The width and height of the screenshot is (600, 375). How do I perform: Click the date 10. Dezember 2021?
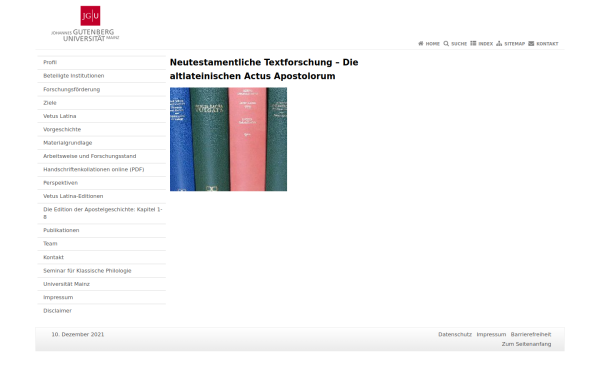(78, 334)
